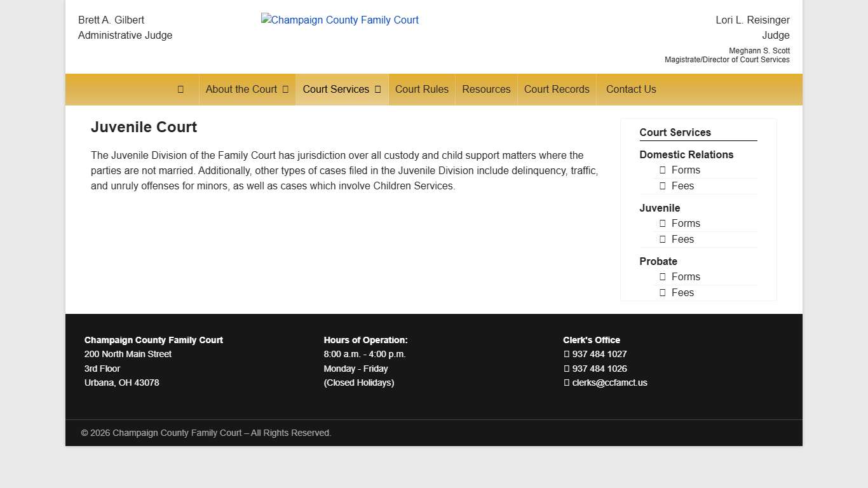
Task: Open the Court Rules menu item
Action: pos(421,90)
